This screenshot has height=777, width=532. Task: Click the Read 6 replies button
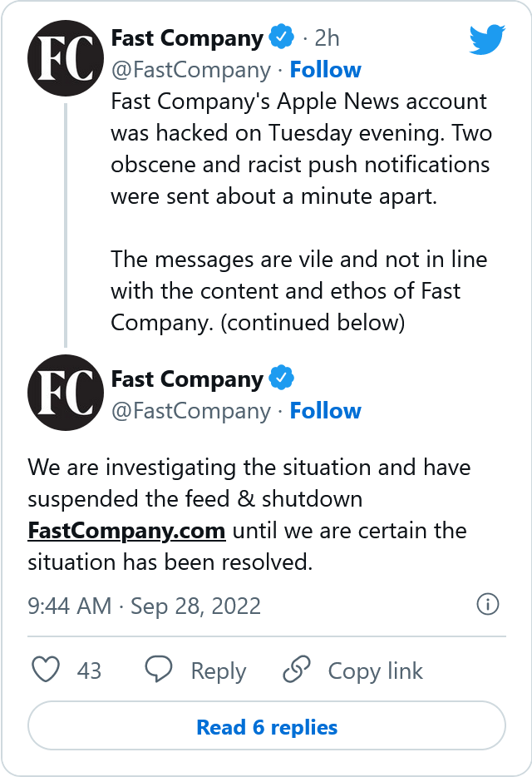(267, 726)
